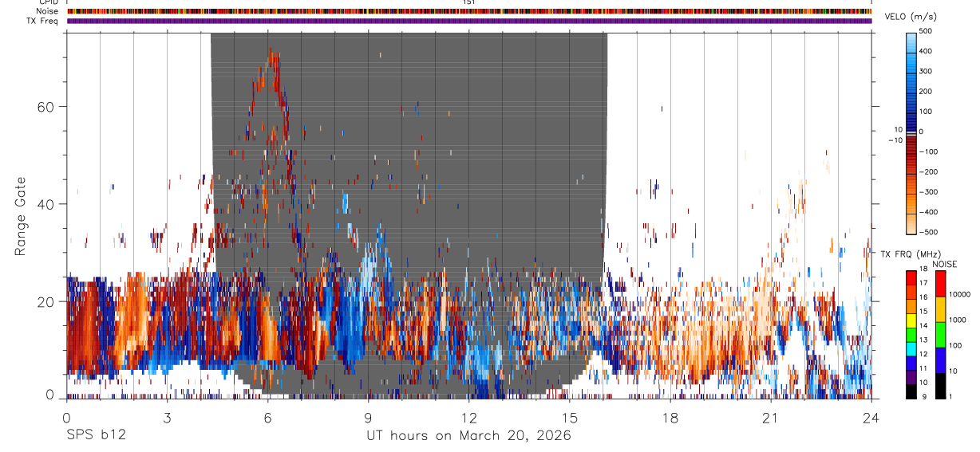Click the 'VELO (m/s)' colorbar title
The width and height of the screenshot is (980, 452).
[x=911, y=17]
